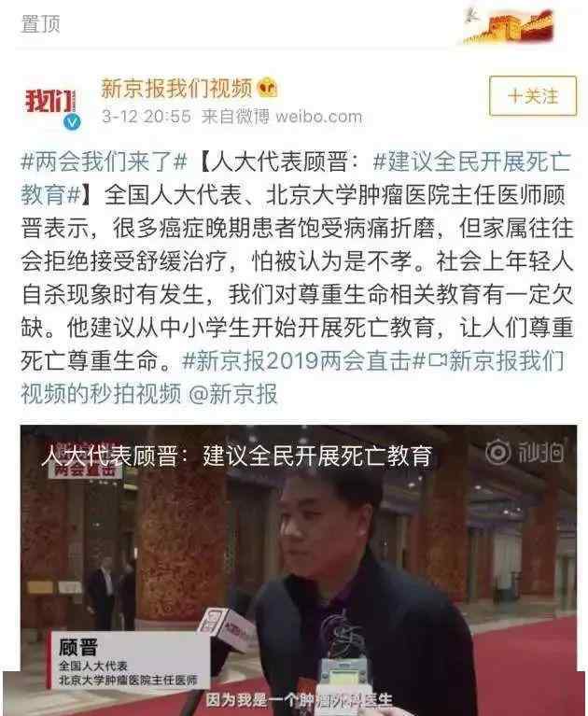This screenshot has height=716, width=588.
Task: Open the 新京报我们视频 account name
Action: point(176,88)
